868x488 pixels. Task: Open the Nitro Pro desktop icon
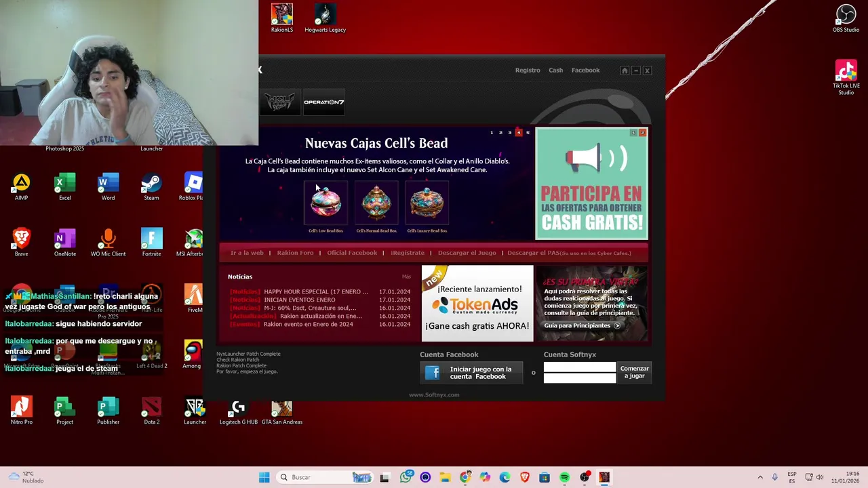[22, 411]
